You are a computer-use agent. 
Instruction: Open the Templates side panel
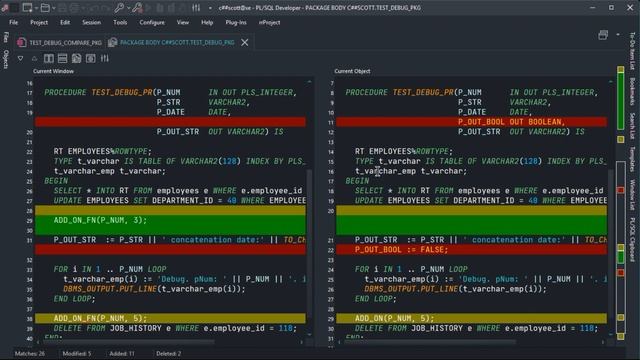tap(632, 159)
